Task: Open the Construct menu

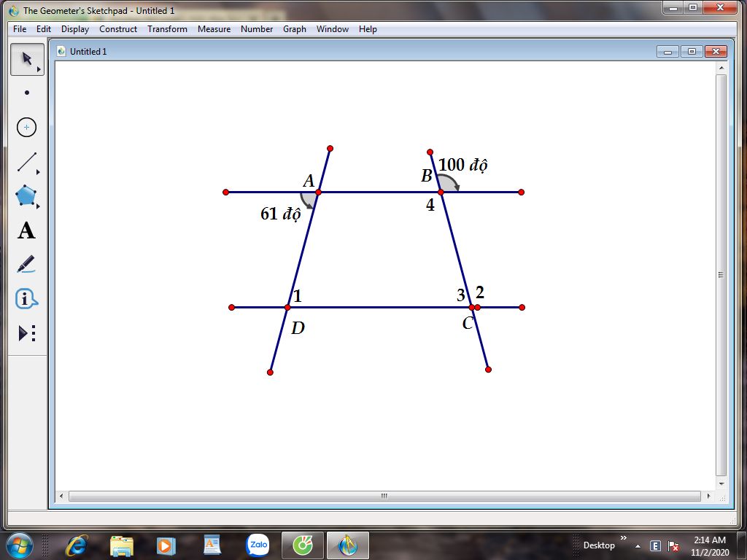Action: [x=118, y=29]
